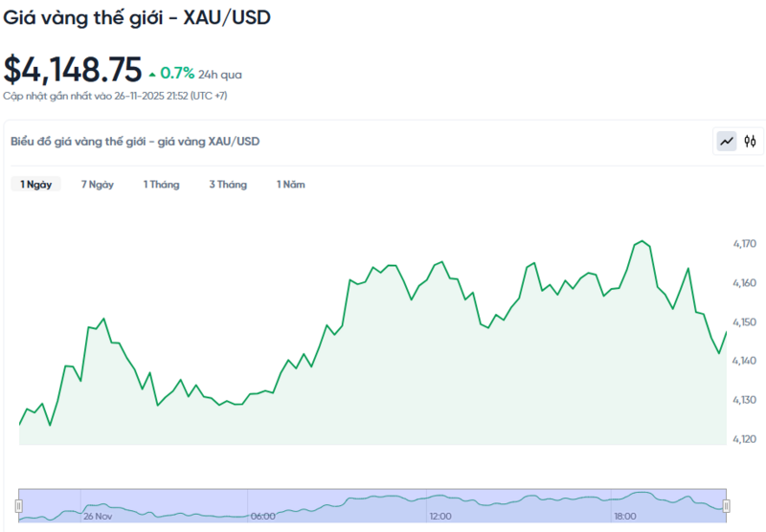The width and height of the screenshot is (766, 532).
Task: Click the 06:00 marker in the navigator
Action: (x=262, y=516)
